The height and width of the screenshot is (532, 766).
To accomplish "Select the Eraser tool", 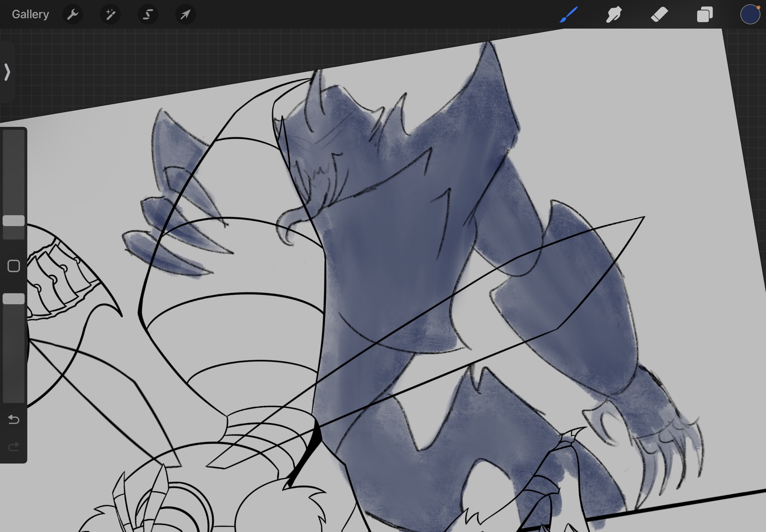I will (x=659, y=15).
